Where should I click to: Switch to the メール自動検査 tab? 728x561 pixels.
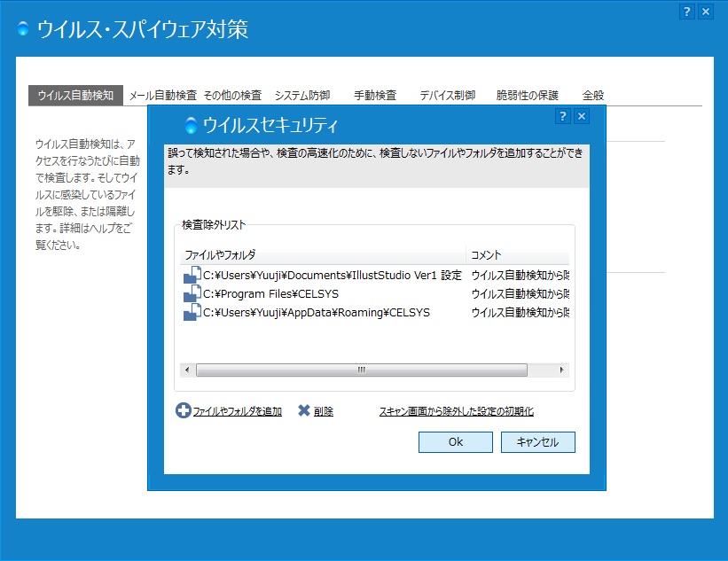[162, 96]
